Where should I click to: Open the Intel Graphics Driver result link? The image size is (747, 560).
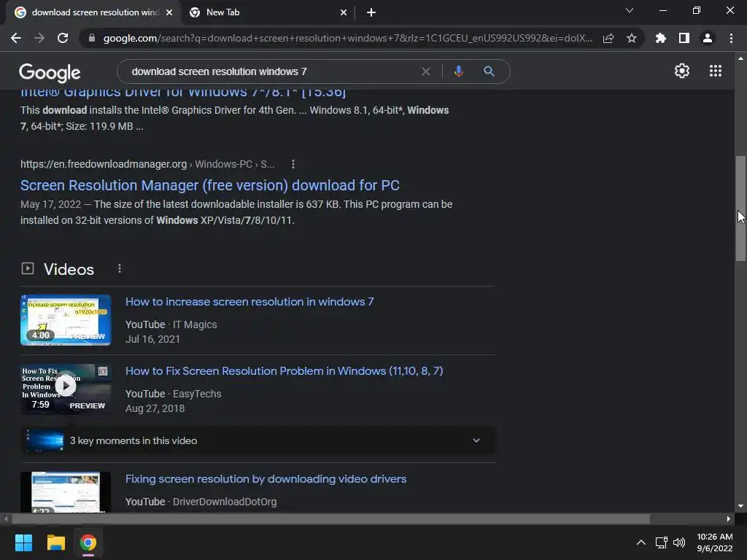point(183,93)
